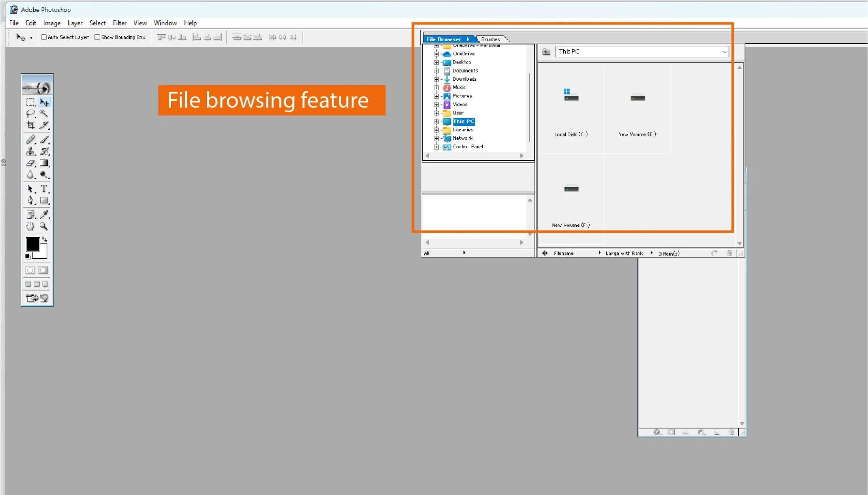Open the All metadata filter dropdown
Image resolution: width=868 pixels, height=495 pixels.
click(x=444, y=253)
